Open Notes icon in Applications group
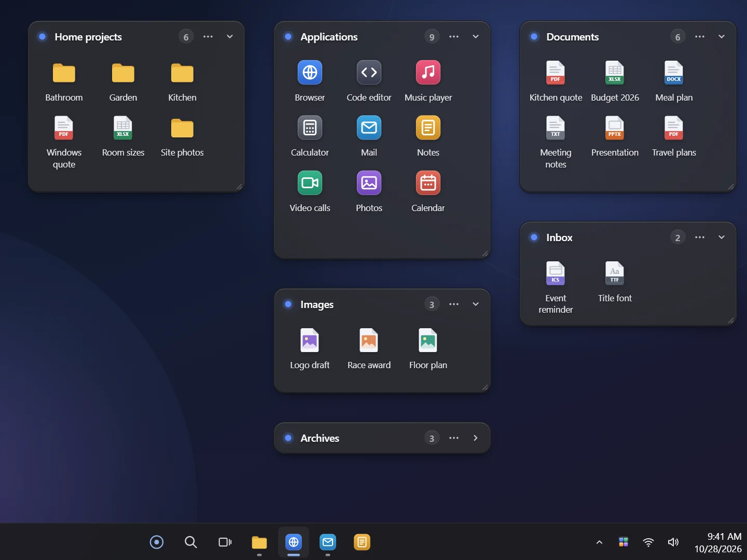The width and height of the screenshot is (747, 560). pyautogui.click(x=428, y=128)
